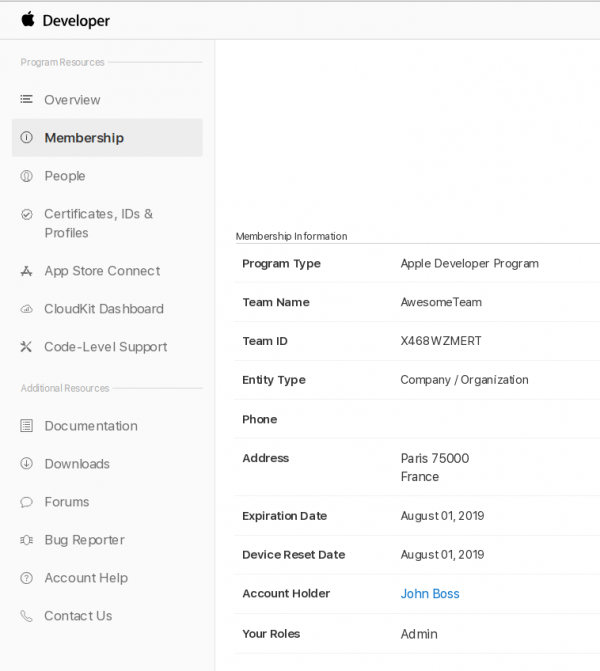Click the CloudKit Dashboard cloud icon

(27, 309)
